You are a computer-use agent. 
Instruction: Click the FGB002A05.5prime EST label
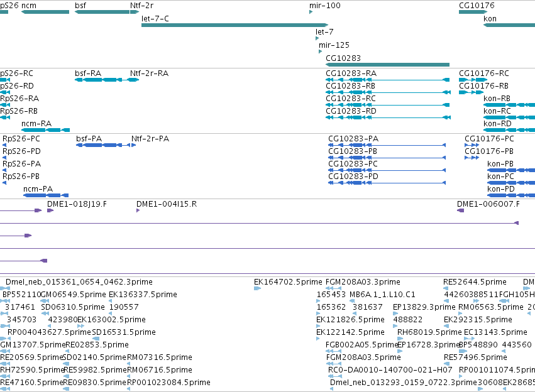(x=362, y=345)
